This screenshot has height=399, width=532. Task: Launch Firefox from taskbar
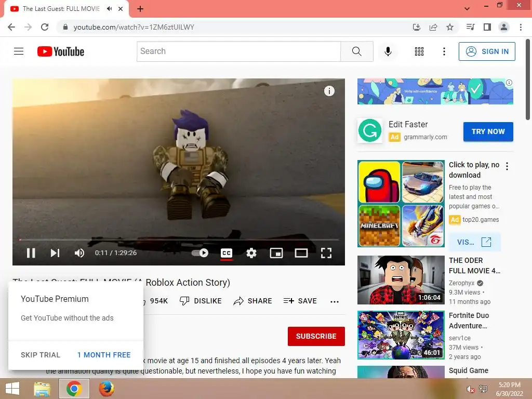coord(106,389)
